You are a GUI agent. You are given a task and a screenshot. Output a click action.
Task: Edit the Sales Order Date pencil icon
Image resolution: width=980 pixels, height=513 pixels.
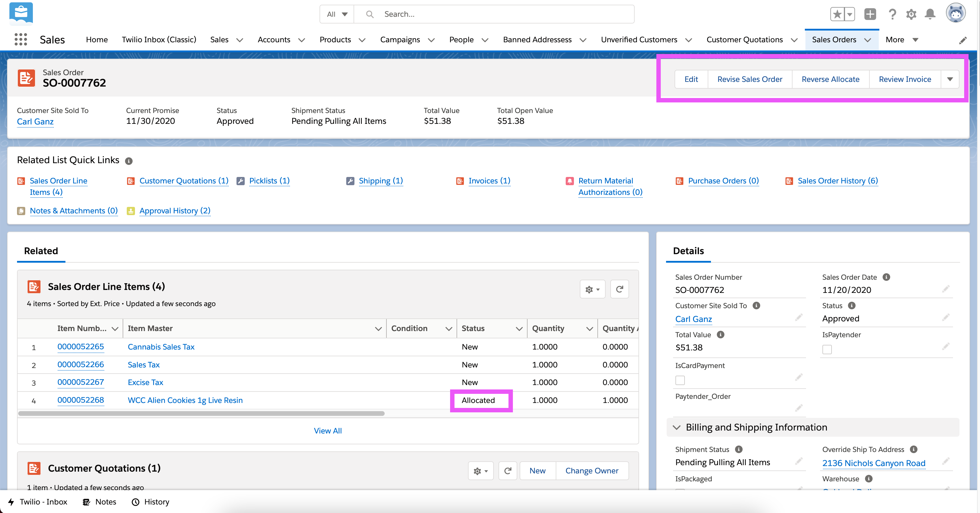pos(946,289)
